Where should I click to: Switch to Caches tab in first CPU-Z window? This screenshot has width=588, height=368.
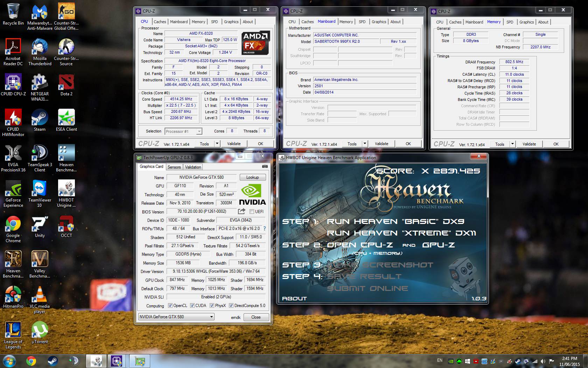160,22
